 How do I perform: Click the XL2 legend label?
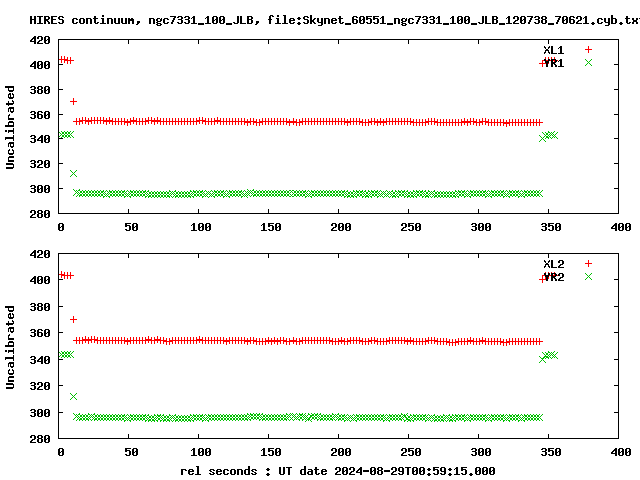click(553, 264)
